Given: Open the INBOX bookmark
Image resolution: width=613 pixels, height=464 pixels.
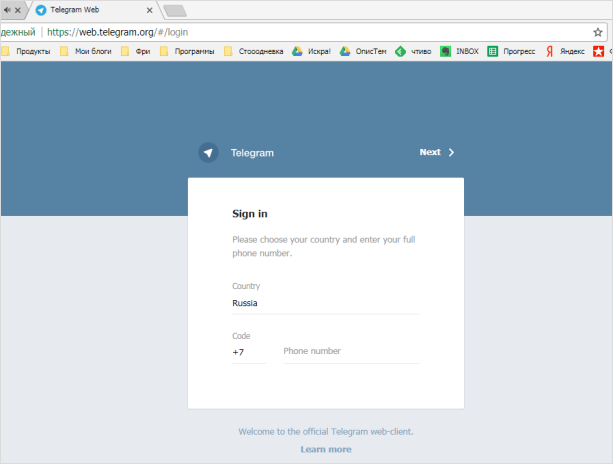Looking at the screenshot, I should (460, 51).
